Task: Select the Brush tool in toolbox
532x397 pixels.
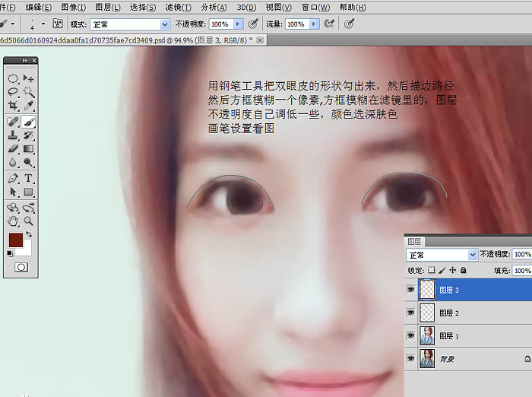Action: click(28, 121)
